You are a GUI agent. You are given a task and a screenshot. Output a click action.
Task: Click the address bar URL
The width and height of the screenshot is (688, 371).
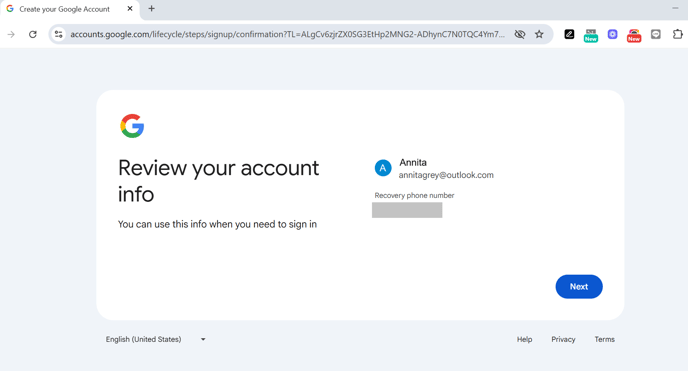click(x=287, y=34)
